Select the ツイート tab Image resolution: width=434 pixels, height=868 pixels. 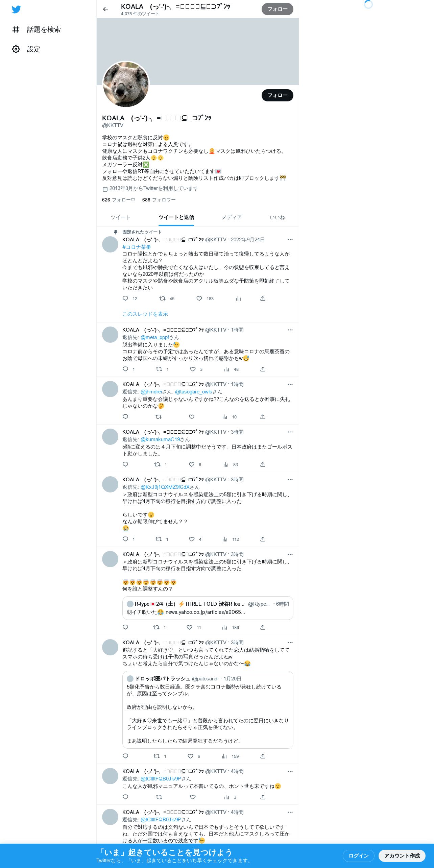point(120,217)
